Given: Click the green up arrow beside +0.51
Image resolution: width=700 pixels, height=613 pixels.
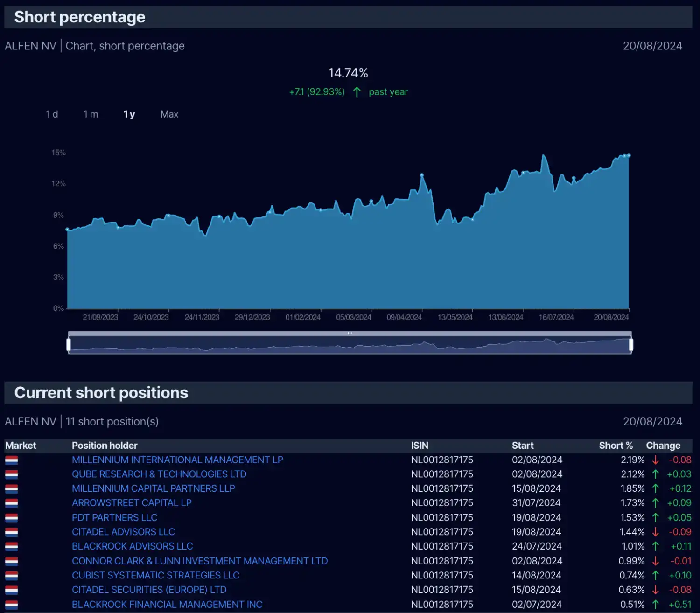Looking at the screenshot, I should click(656, 605).
